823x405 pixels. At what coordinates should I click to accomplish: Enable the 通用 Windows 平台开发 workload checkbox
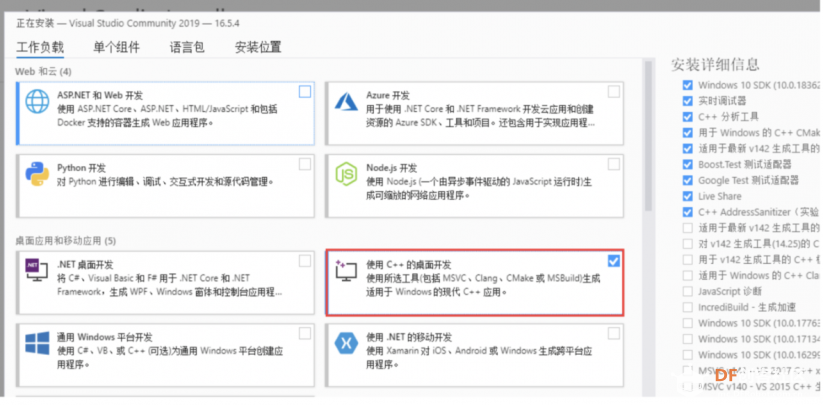pyautogui.click(x=305, y=333)
